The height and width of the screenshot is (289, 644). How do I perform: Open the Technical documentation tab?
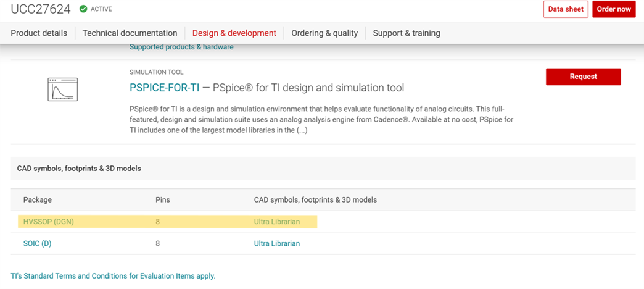click(130, 33)
